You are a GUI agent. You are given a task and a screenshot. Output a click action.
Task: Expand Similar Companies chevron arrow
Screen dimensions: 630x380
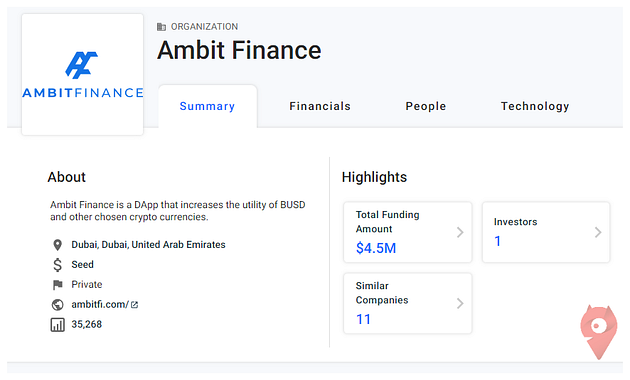pyautogui.click(x=460, y=303)
